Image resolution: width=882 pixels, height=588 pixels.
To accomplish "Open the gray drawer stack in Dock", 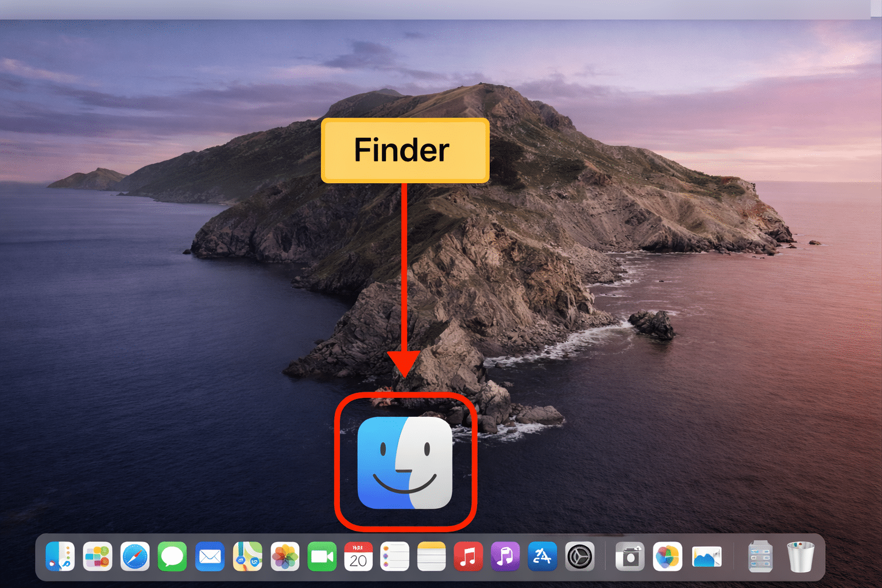I will pos(760,556).
